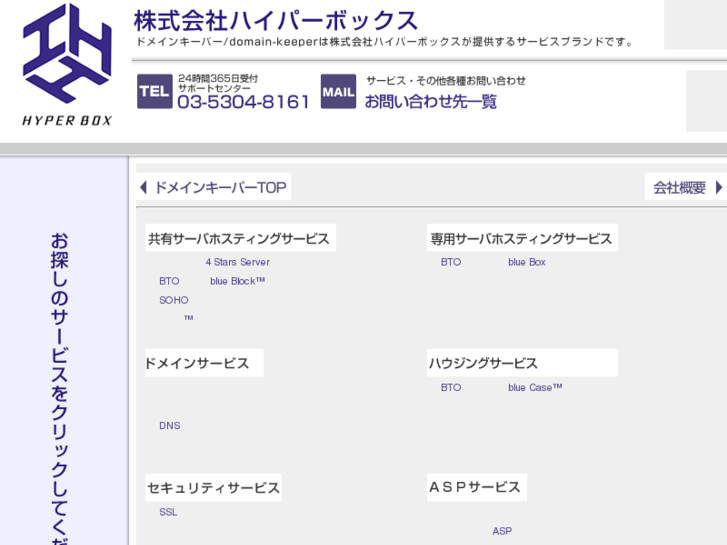This screenshot has height=545, width=727.
Task: Open the DNS link
Action: [x=170, y=425]
